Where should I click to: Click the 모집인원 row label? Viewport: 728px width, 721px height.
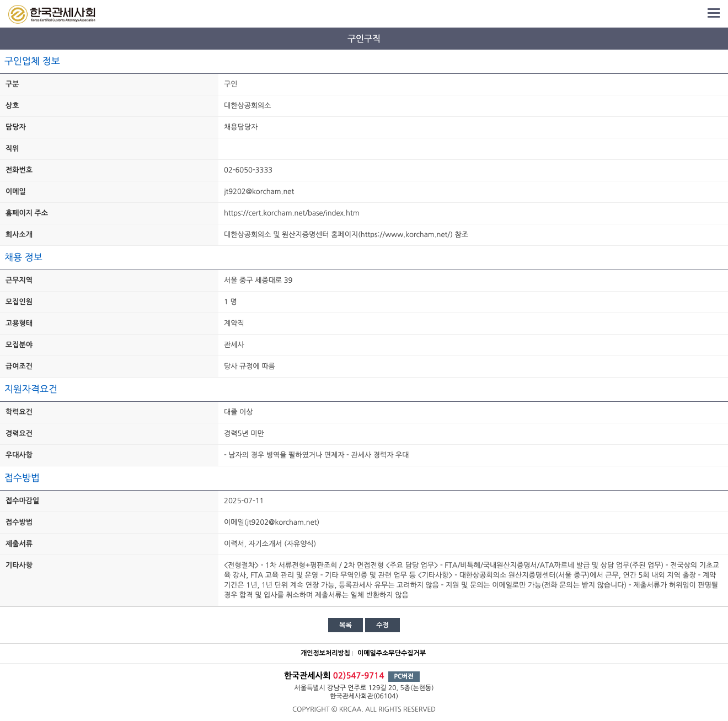19,302
